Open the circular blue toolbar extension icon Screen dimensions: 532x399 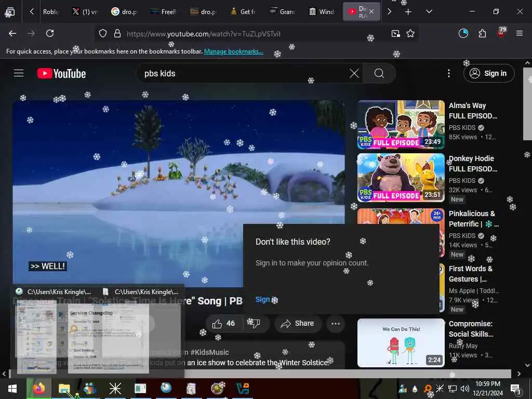coord(463,34)
